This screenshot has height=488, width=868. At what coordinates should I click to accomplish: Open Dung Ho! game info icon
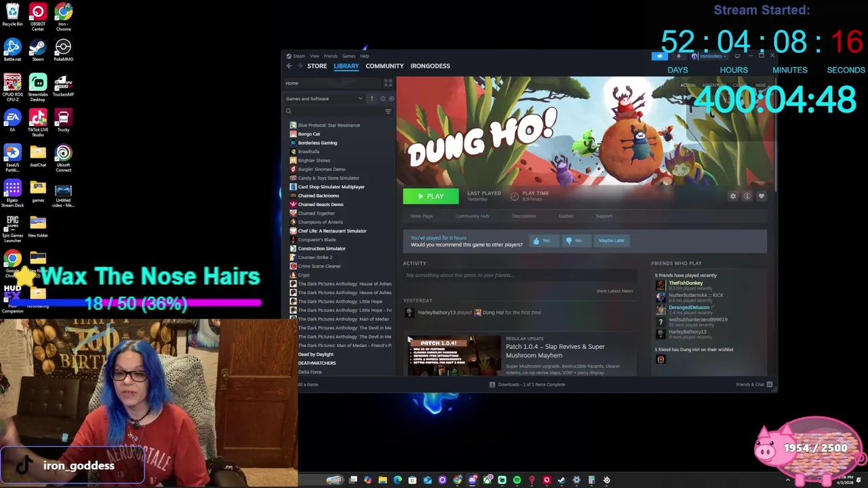coord(747,197)
